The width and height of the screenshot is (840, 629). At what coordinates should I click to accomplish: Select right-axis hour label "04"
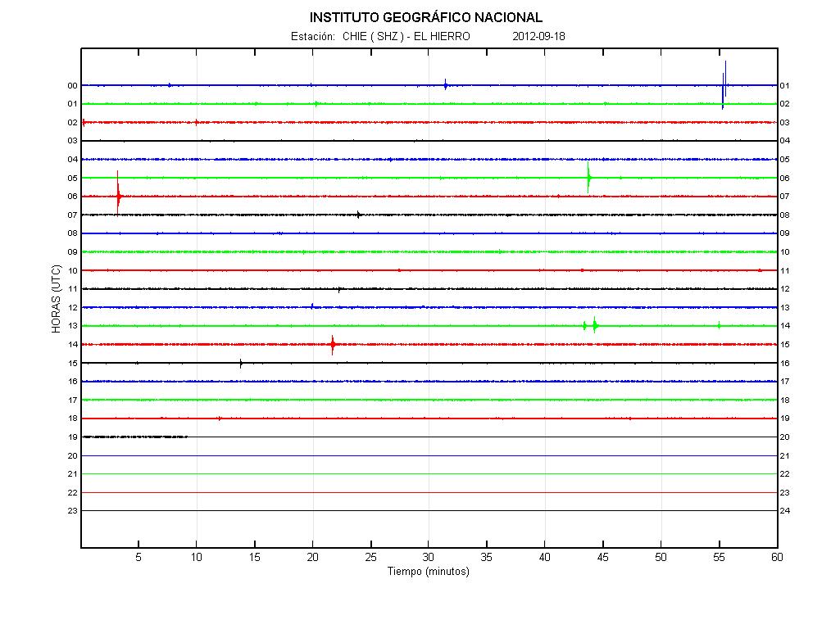point(785,141)
